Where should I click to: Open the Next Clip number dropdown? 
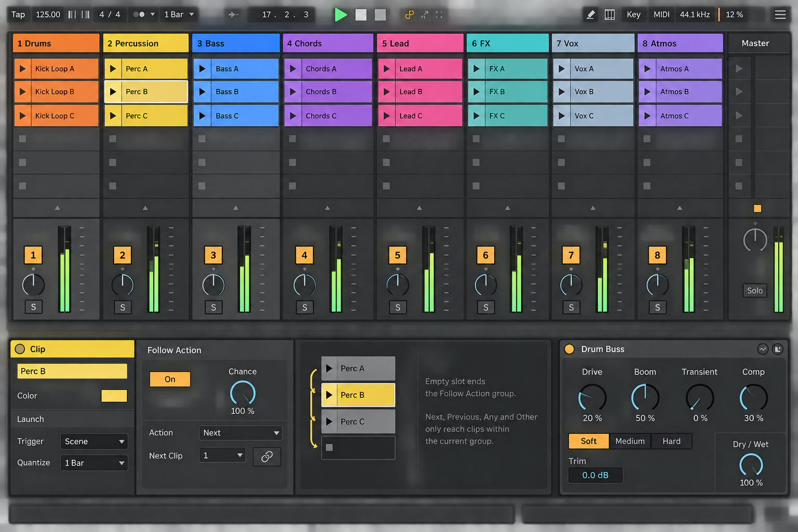[x=222, y=456]
